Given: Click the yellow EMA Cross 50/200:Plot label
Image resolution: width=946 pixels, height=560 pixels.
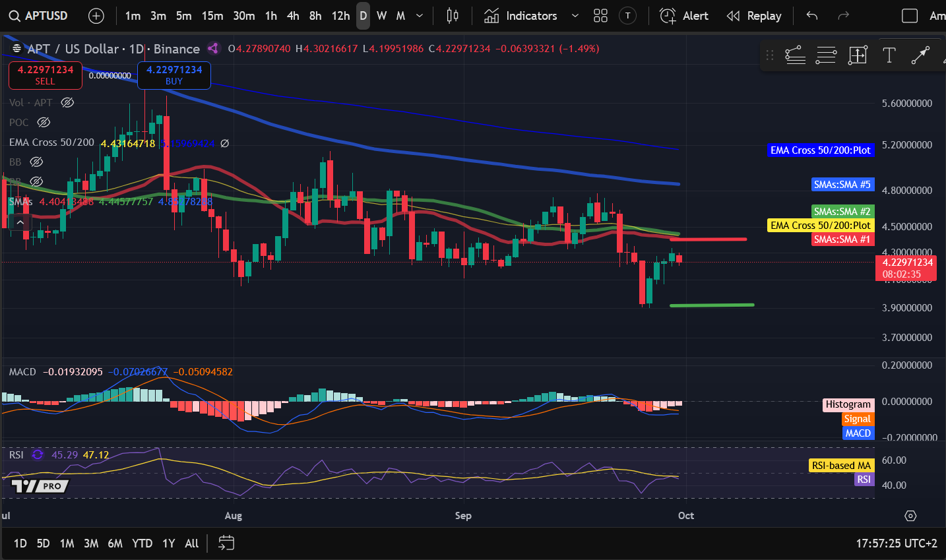Looking at the screenshot, I should click(x=821, y=226).
